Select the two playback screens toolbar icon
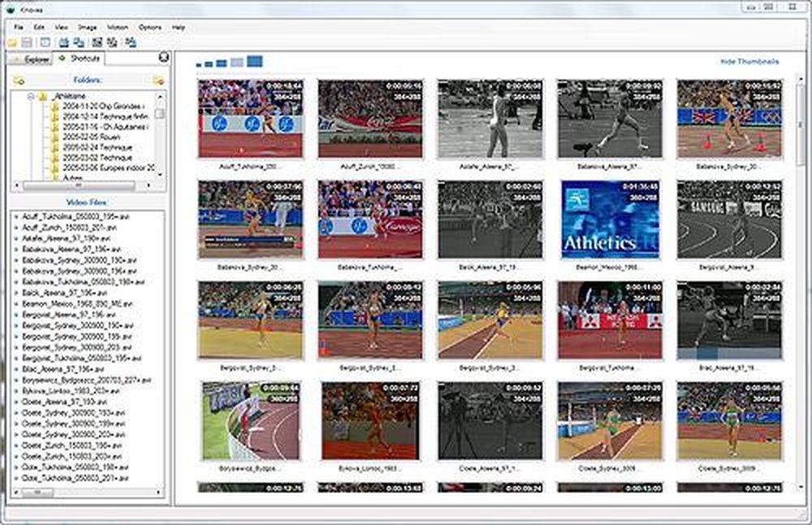This screenshot has width=812, height=525. (79, 42)
